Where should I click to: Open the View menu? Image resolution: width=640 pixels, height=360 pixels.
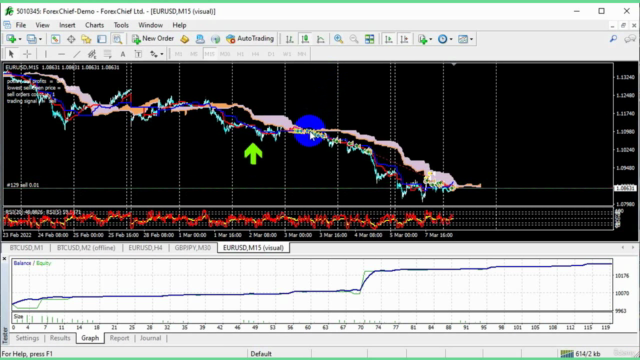42,25
